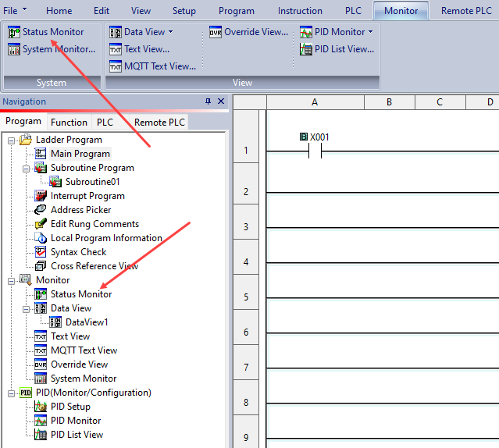Select column C header in ladder editor
The height and width of the screenshot is (448, 499).
440,102
